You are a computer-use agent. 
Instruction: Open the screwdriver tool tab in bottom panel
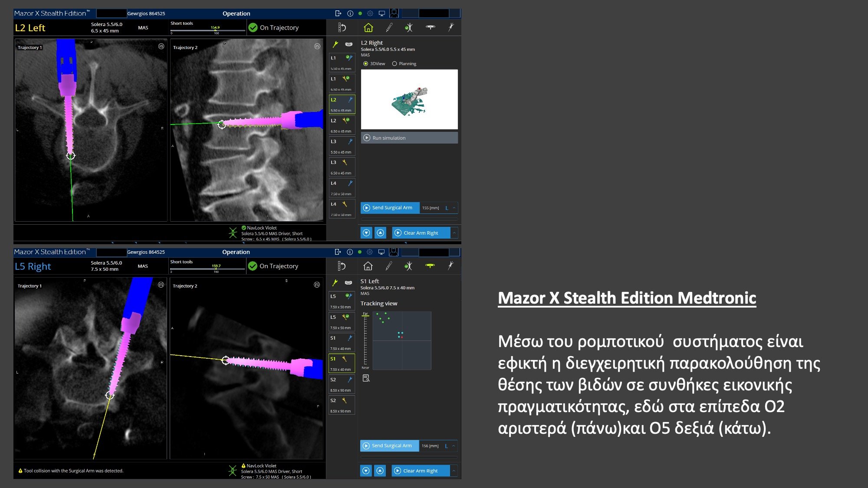tap(388, 266)
